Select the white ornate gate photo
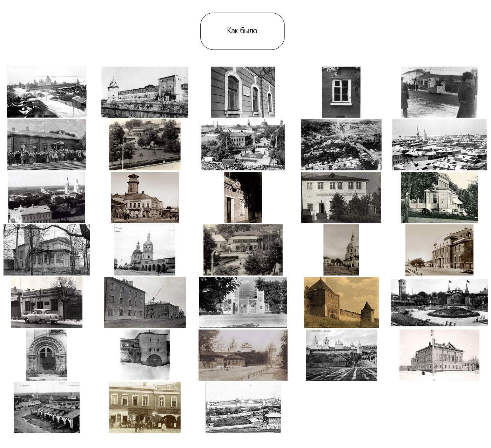The image size is (491, 448). click(243, 302)
